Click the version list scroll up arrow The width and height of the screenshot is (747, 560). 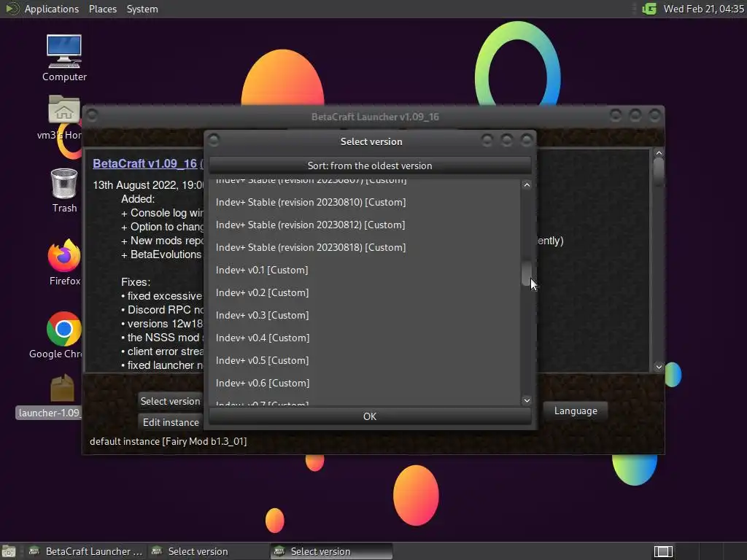point(527,184)
